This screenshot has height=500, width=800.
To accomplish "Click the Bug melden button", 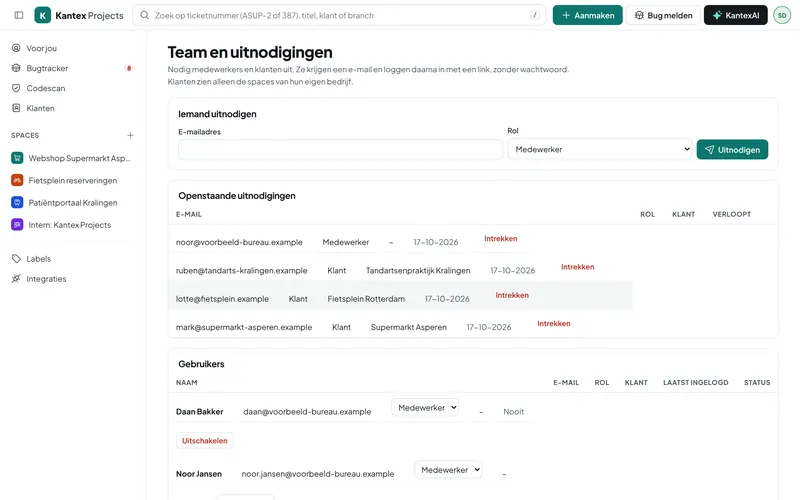I will tap(663, 15).
